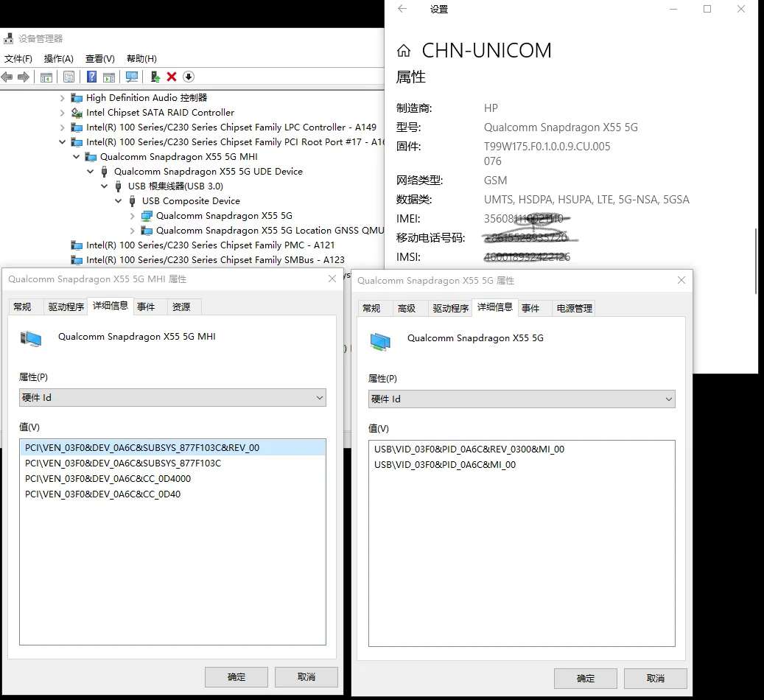Click the blue question mark Help icon
Viewport: 764px width, 700px height.
click(x=91, y=77)
